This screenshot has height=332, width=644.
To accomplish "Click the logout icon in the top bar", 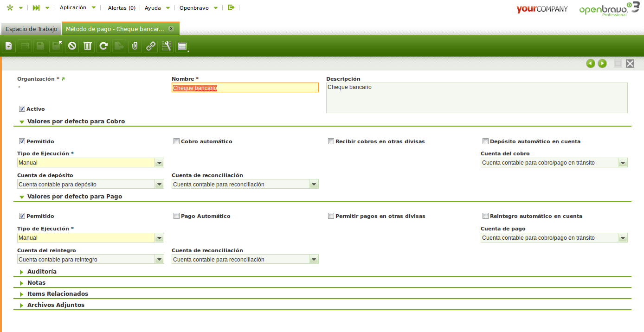I will [x=231, y=8].
